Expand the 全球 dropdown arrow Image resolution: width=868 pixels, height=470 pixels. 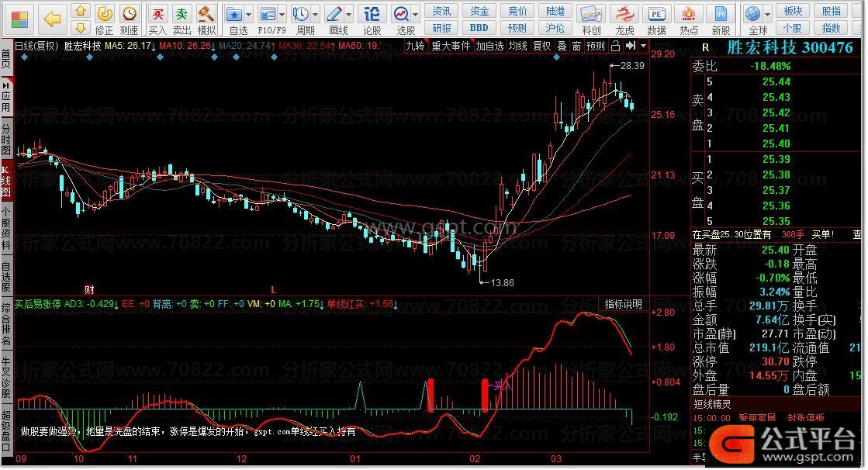pyautogui.click(x=768, y=15)
